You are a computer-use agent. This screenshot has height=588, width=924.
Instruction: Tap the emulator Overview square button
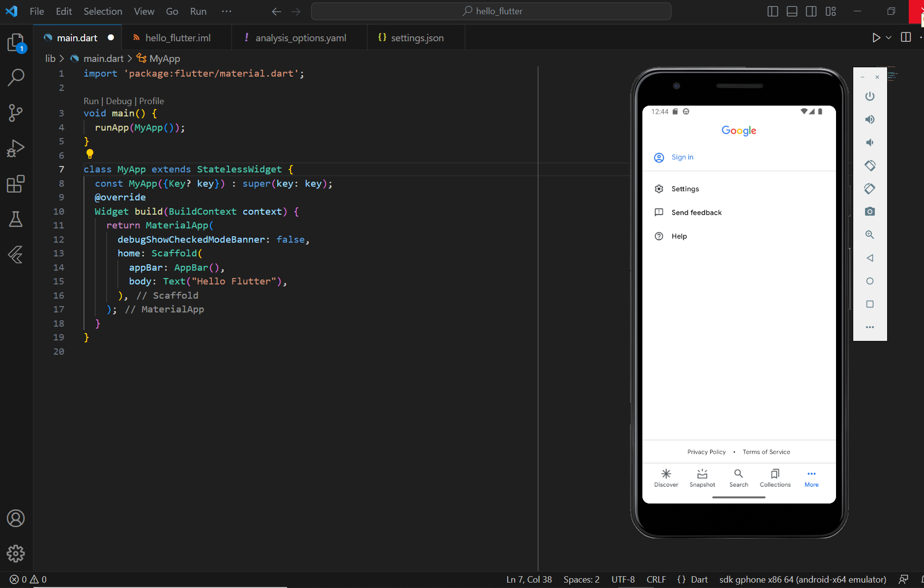click(870, 304)
